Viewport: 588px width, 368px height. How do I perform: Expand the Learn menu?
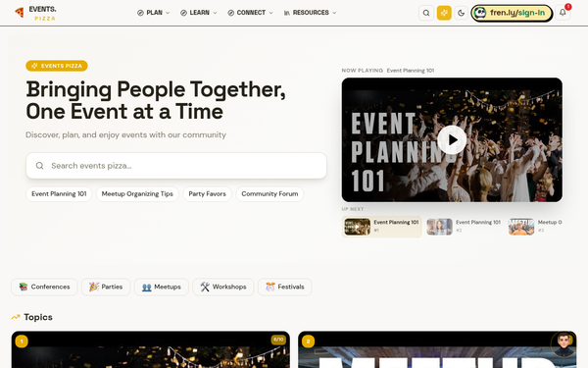tap(199, 13)
